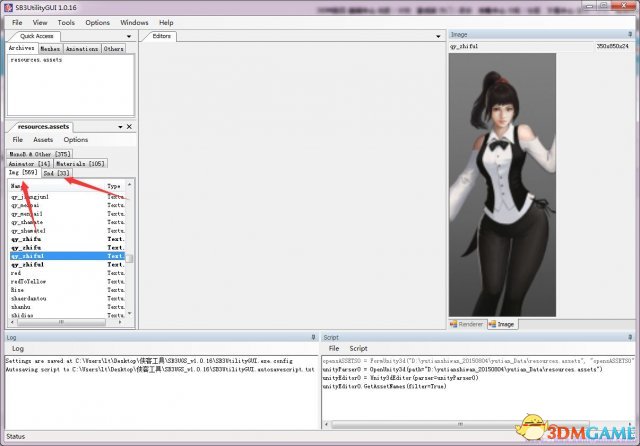This screenshot has height=446, width=640.
Task: Toggle the Log panel pin icon
Action: tap(313, 337)
